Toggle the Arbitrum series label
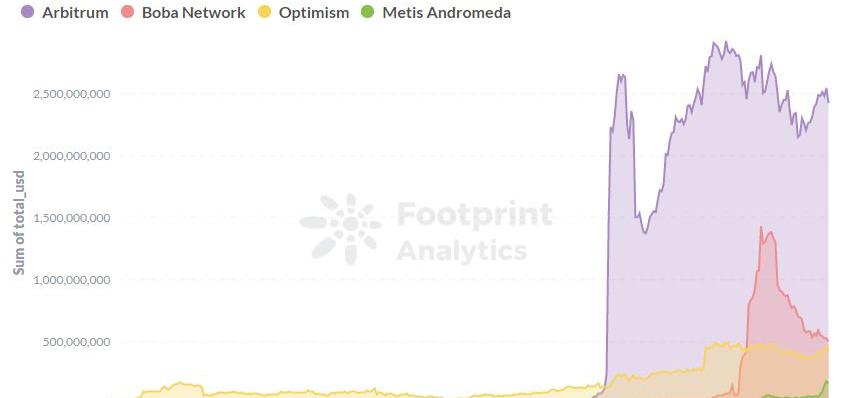This screenshot has width=845, height=398. tap(75, 12)
